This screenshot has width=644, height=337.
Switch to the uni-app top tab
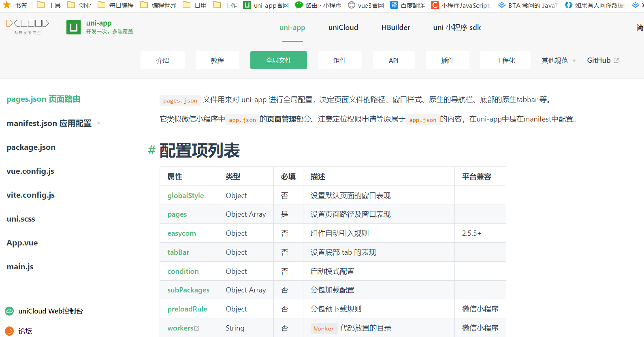(x=292, y=28)
